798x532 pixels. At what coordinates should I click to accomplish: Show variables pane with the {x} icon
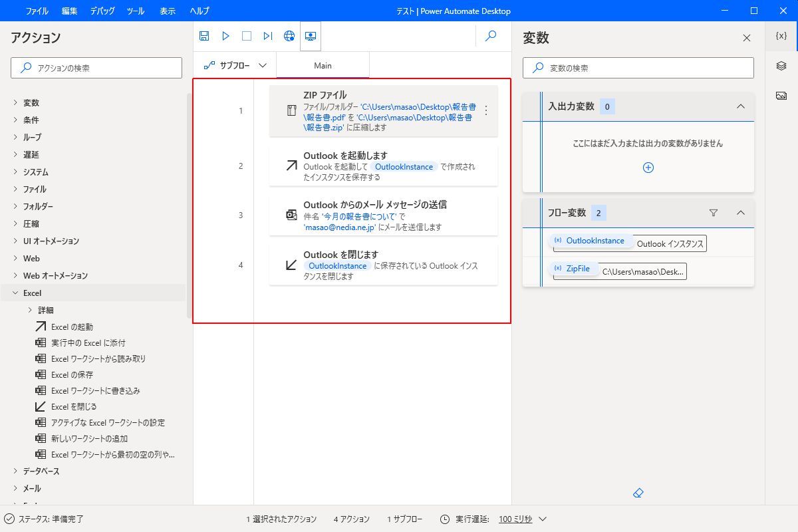pos(781,36)
